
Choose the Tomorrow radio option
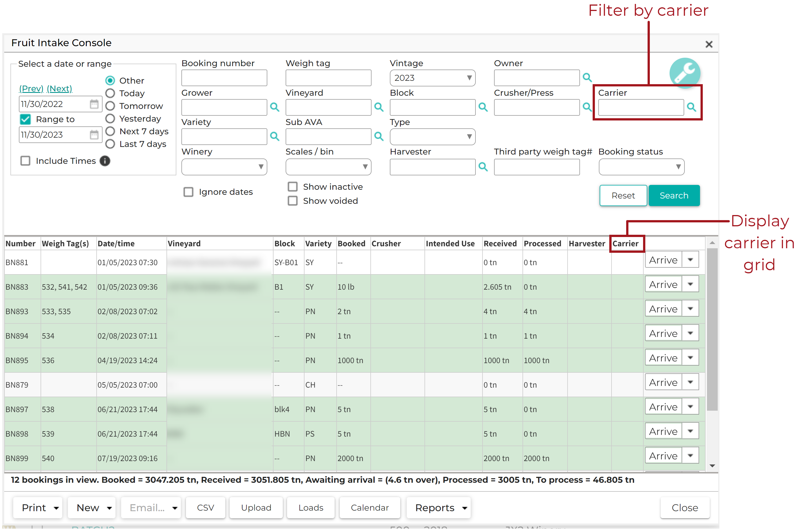pyautogui.click(x=111, y=106)
